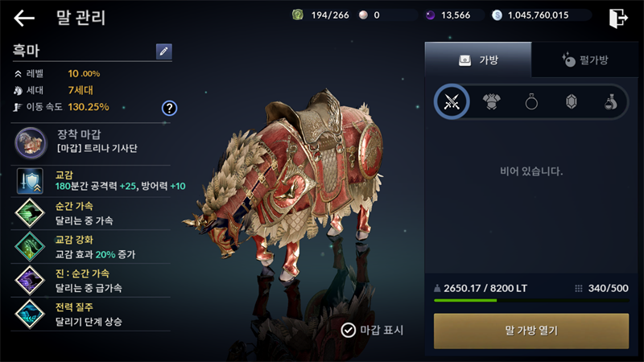
Task: Select the 전력 질주 skill entry
Action: coord(91,315)
